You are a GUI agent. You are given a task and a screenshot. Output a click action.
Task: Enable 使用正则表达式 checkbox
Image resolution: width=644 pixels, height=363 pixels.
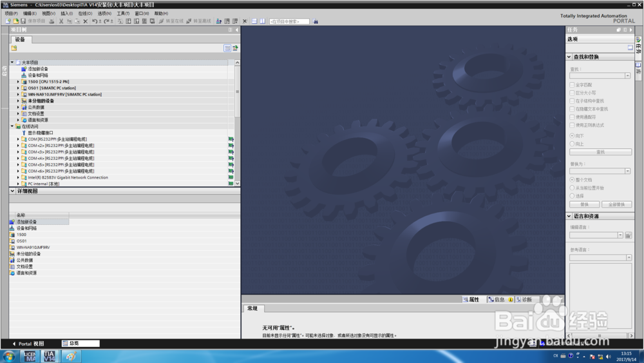click(x=572, y=125)
